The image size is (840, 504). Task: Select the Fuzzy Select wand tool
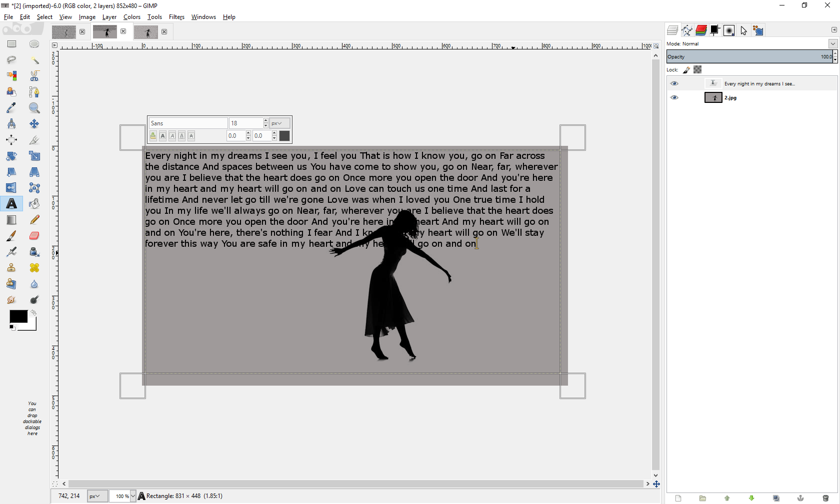[34, 60]
